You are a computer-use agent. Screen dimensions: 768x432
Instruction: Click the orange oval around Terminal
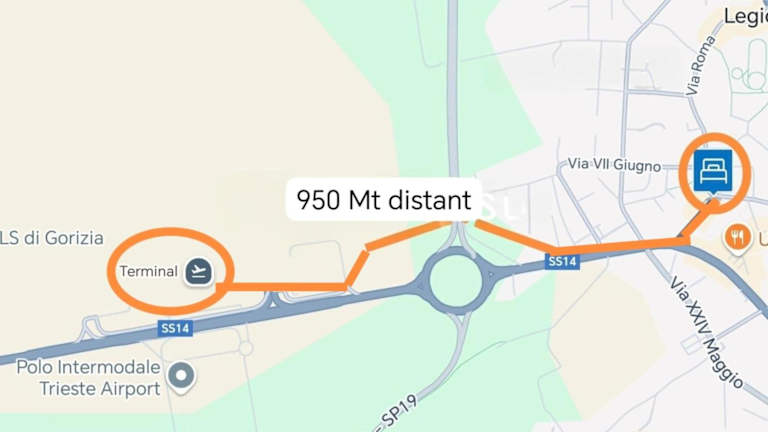pos(170,271)
